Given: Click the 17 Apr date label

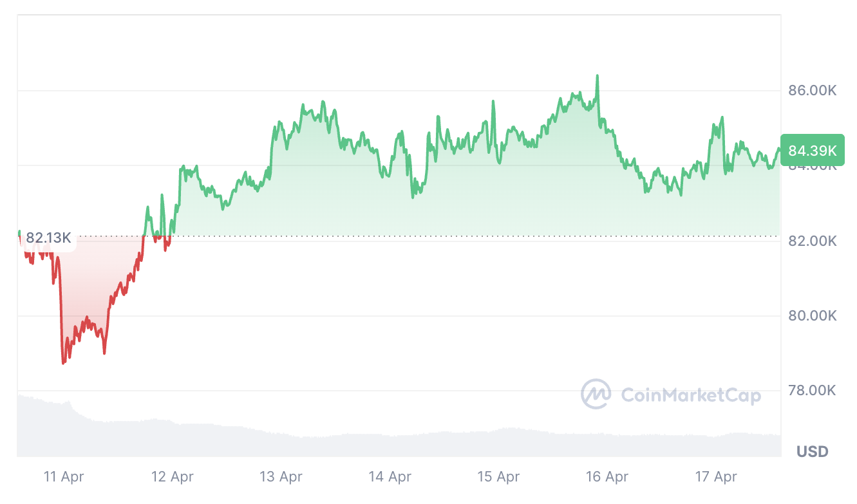Looking at the screenshot, I should click(x=717, y=477).
